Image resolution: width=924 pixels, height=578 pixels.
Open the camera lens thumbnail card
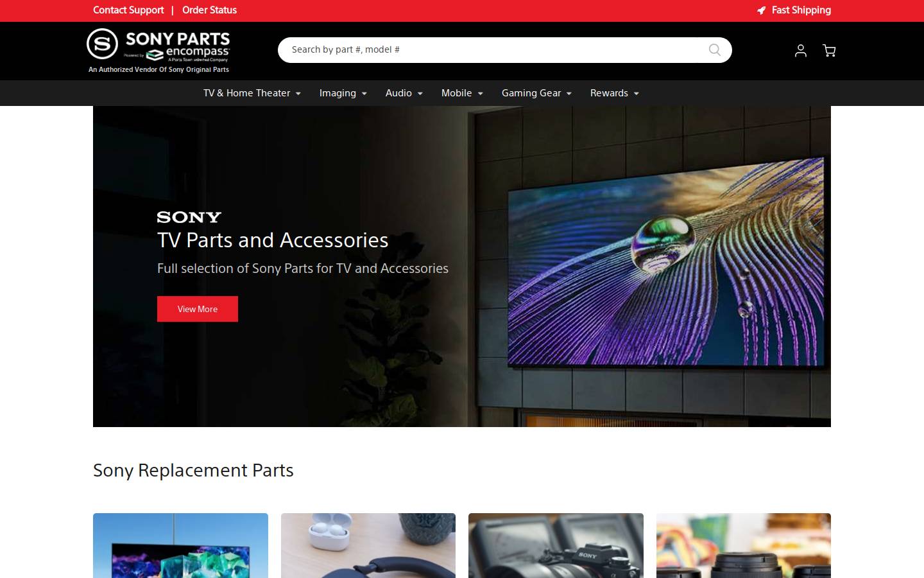click(x=744, y=545)
